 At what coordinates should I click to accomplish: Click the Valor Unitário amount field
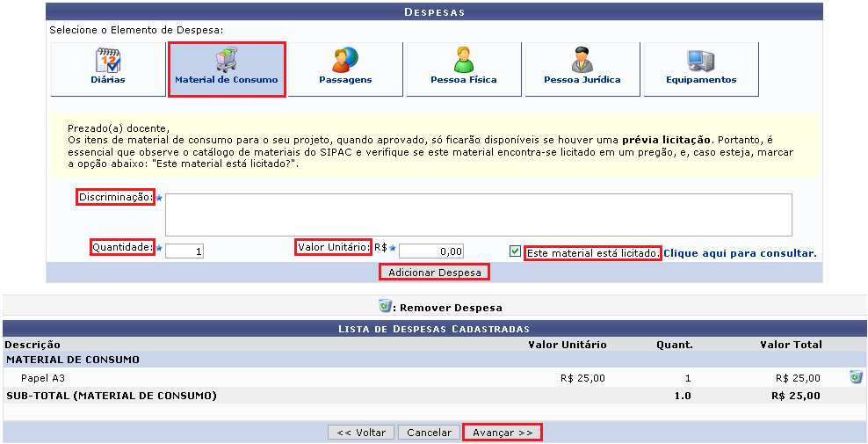pyautogui.click(x=431, y=251)
